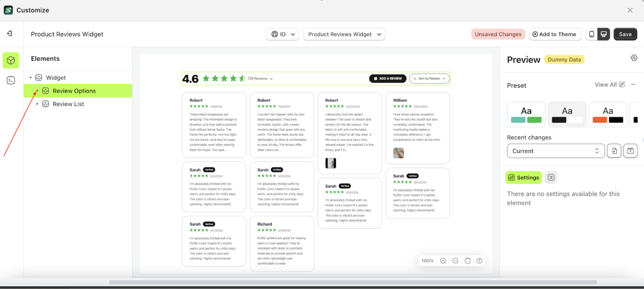Select the Elements cube icon in sidebar
This screenshot has height=289, width=644.
pyautogui.click(x=11, y=60)
